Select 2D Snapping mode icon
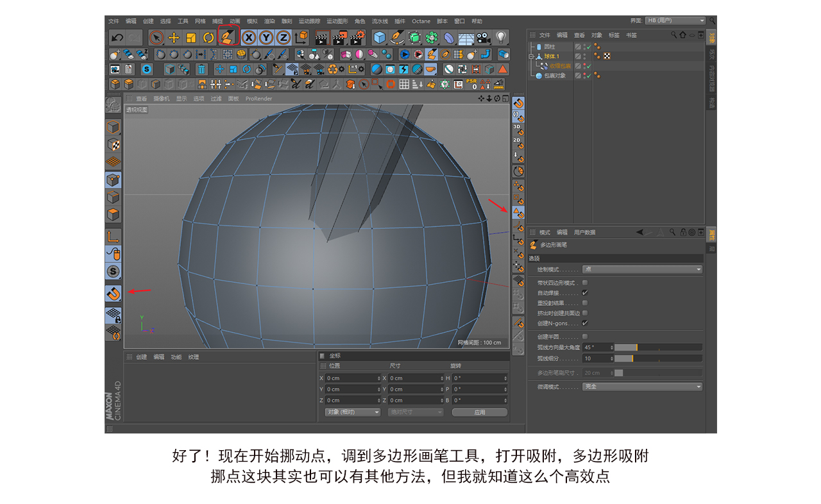Viewport: 821px width, 504px height. [x=518, y=143]
